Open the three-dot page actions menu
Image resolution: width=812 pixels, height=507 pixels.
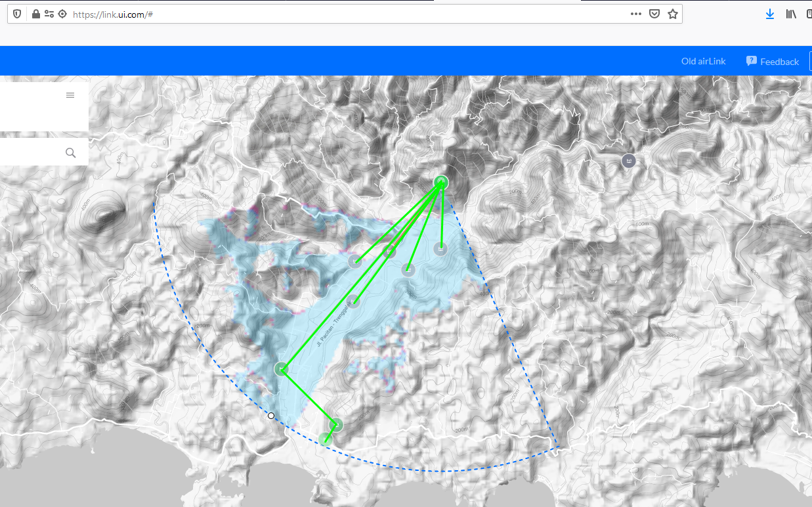pyautogui.click(x=635, y=14)
